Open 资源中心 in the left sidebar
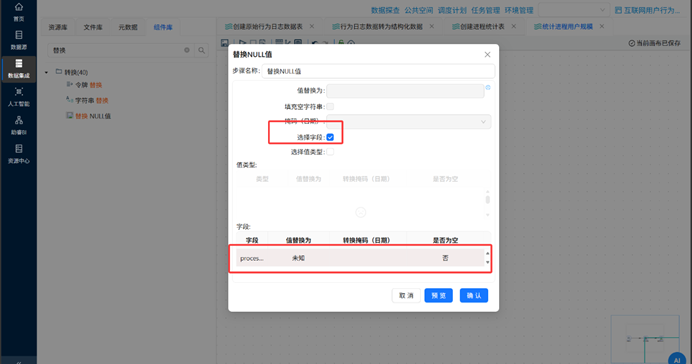Viewport: 692px width, 364px height. click(x=19, y=154)
